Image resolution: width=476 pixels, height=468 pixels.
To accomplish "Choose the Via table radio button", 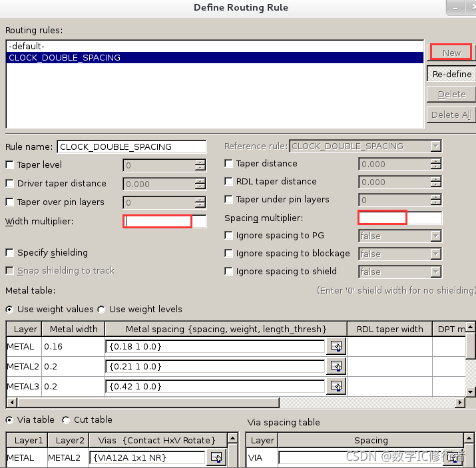I will [9, 420].
